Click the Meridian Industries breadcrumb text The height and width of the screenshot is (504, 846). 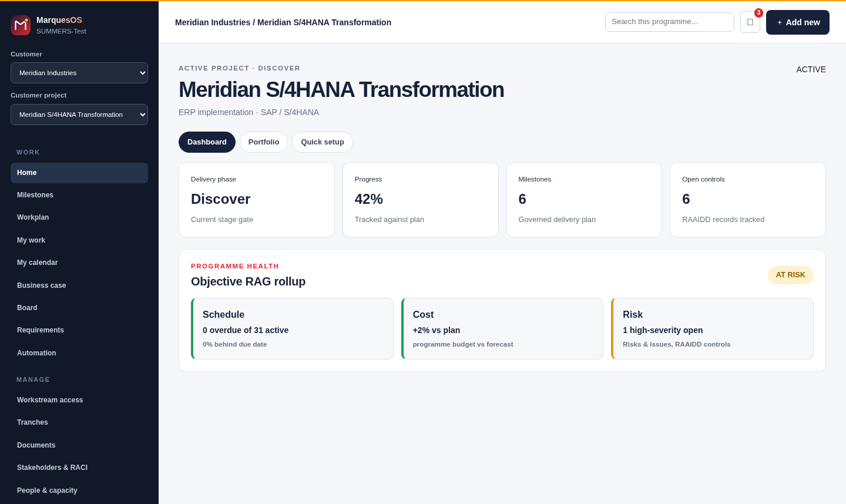[x=213, y=22]
